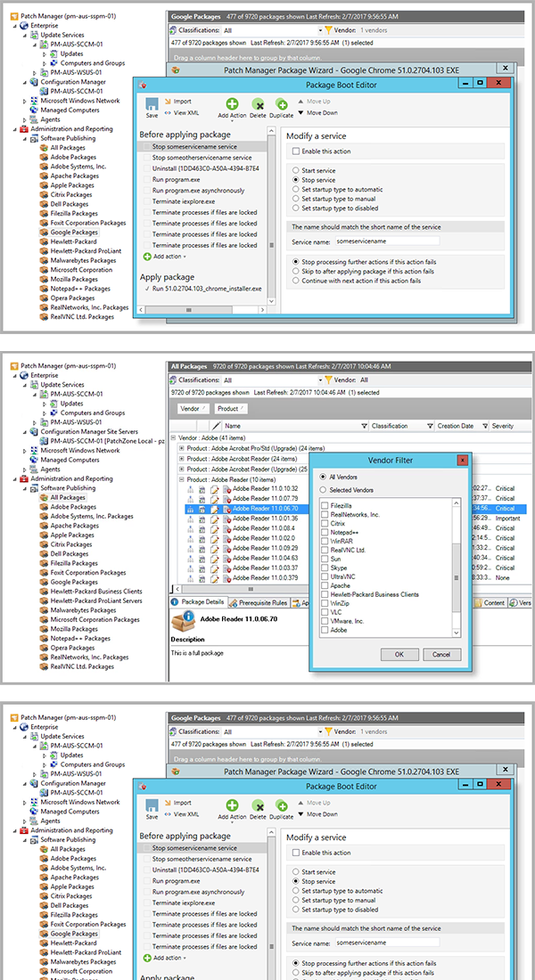The height and width of the screenshot is (980, 535).
Task: Click the Hewlett-Packard ProLiant Servers package icon
Action: click(45, 600)
